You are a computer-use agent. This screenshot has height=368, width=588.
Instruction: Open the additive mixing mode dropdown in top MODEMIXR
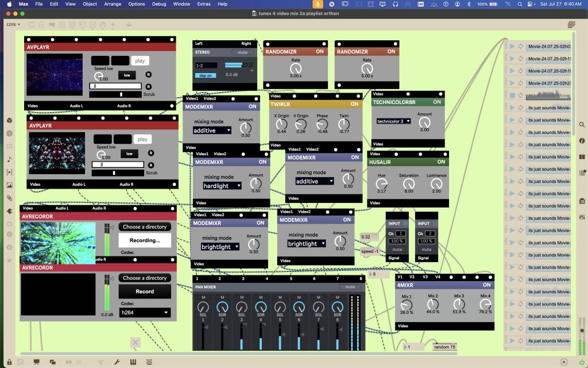coord(212,131)
